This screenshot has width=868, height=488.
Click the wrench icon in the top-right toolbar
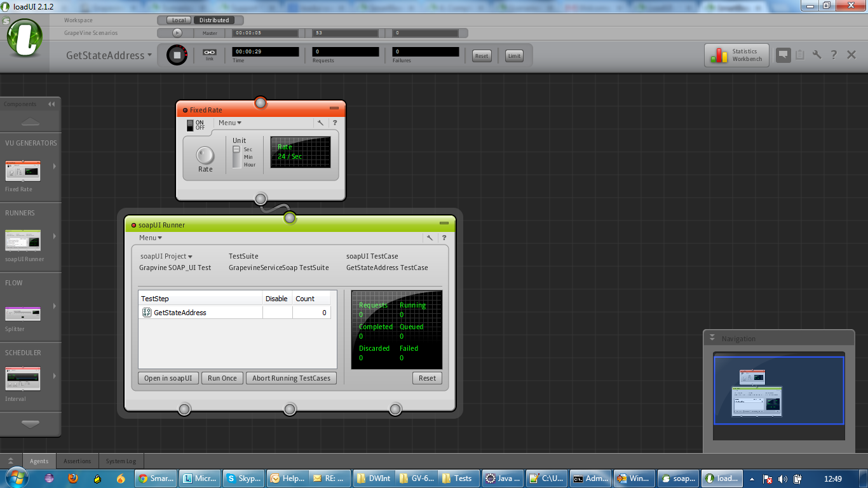pos(817,55)
